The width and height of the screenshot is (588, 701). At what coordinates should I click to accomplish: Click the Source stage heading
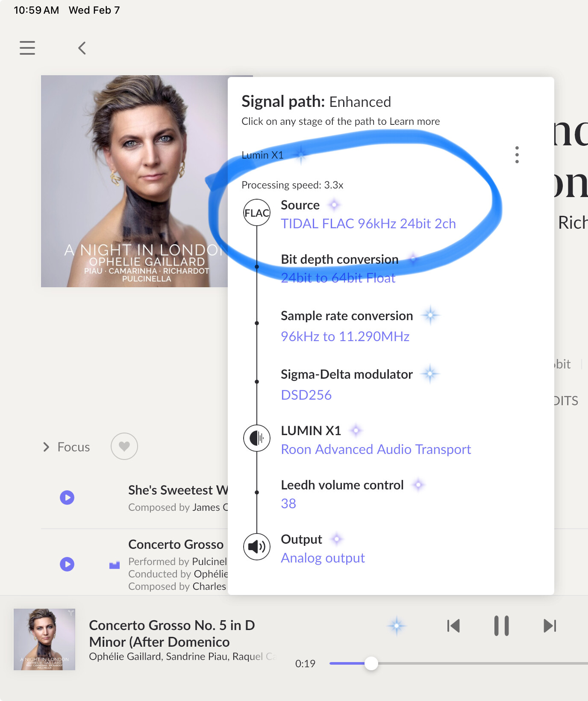[300, 205]
